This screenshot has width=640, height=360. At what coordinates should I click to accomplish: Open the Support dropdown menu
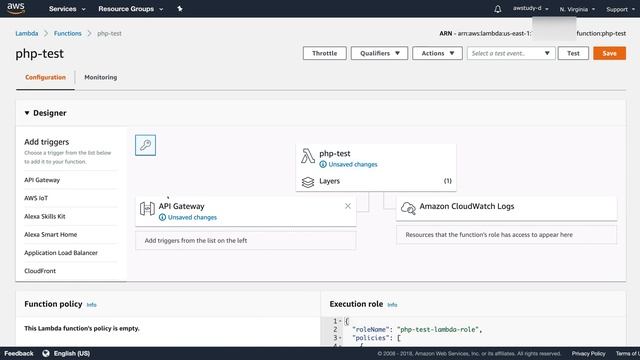[620, 9]
